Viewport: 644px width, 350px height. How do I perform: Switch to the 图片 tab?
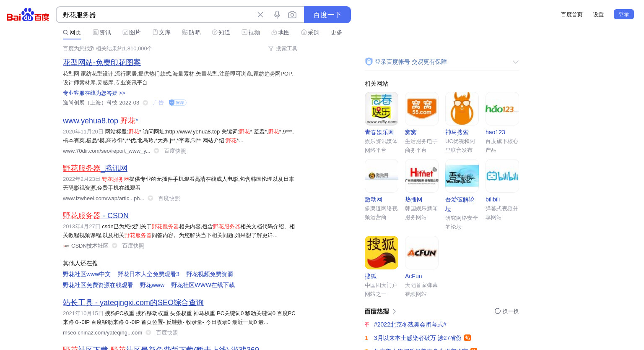[x=132, y=32]
